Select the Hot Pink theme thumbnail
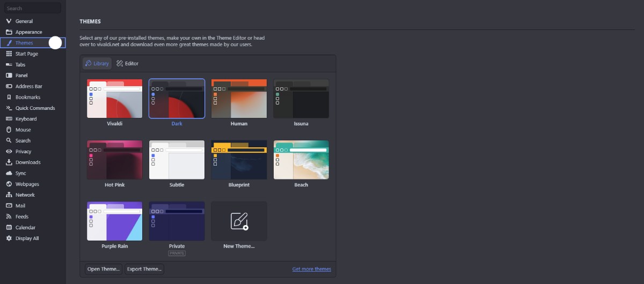Viewport: 644px width, 284px height. (x=114, y=160)
